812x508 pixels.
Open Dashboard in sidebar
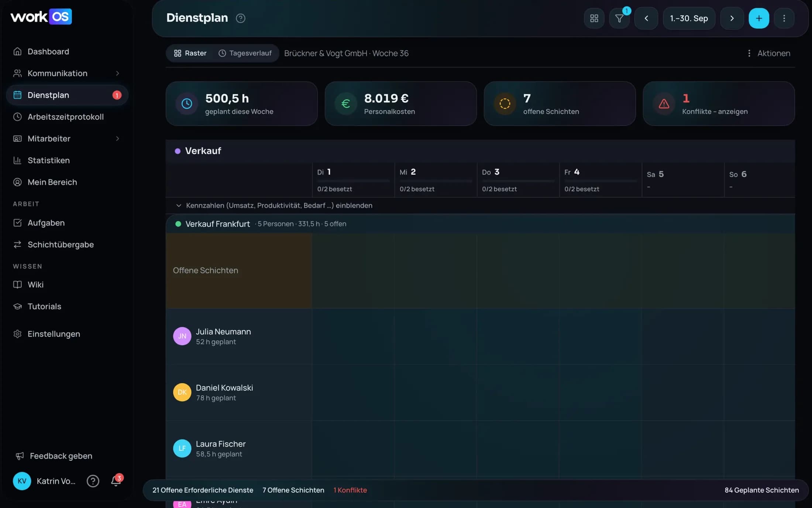67,51
